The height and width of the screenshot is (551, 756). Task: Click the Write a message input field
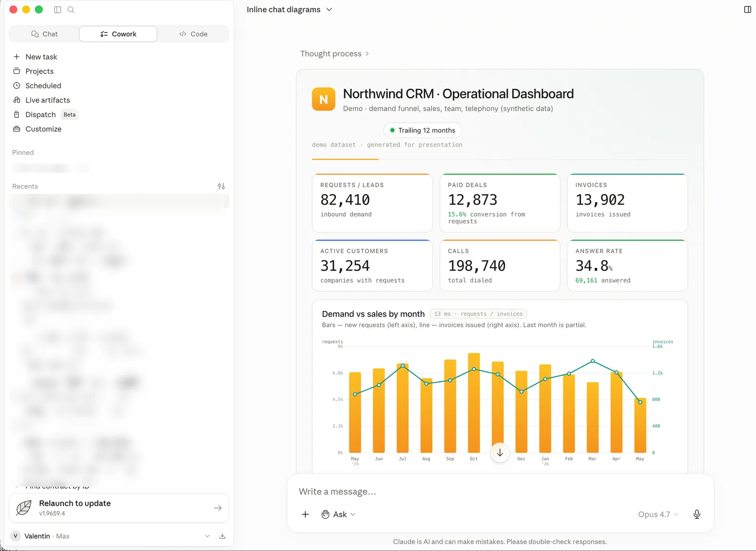(x=500, y=491)
